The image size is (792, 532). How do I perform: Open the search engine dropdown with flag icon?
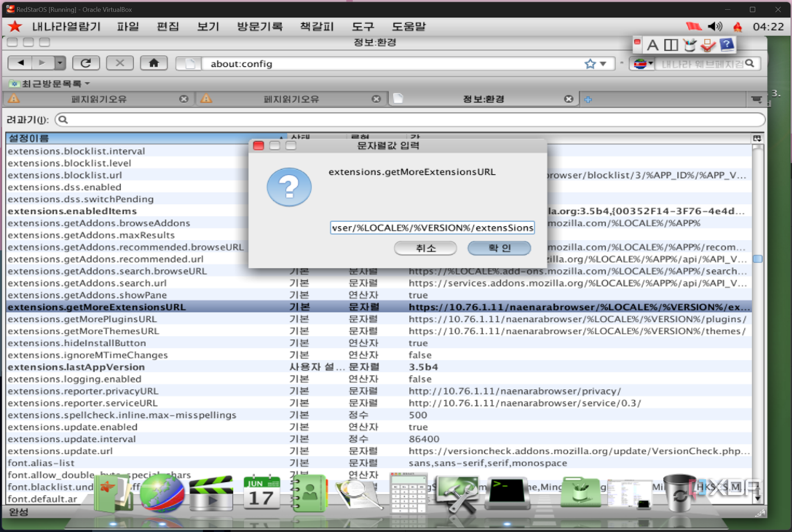point(642,63)
